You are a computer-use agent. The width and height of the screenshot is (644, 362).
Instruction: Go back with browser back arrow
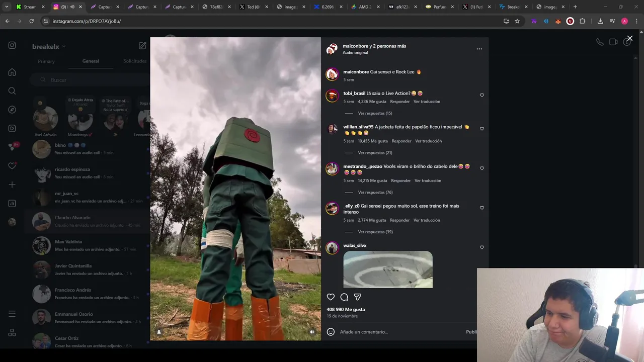[7, 21]
